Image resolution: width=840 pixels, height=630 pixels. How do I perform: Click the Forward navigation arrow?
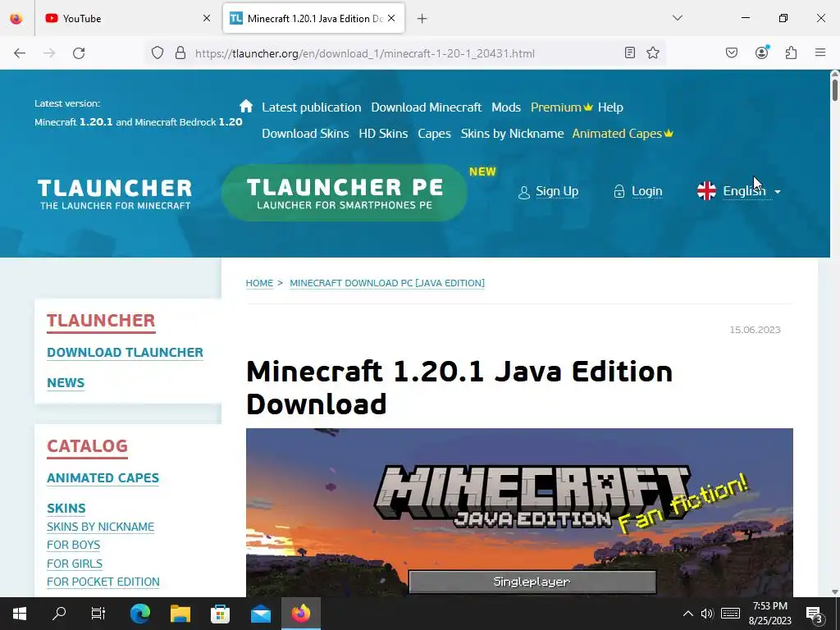pos(49,53)
